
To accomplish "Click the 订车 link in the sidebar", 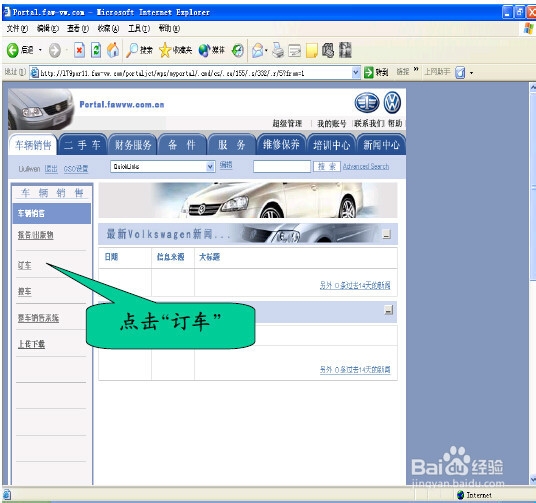I will pos(24,265).
